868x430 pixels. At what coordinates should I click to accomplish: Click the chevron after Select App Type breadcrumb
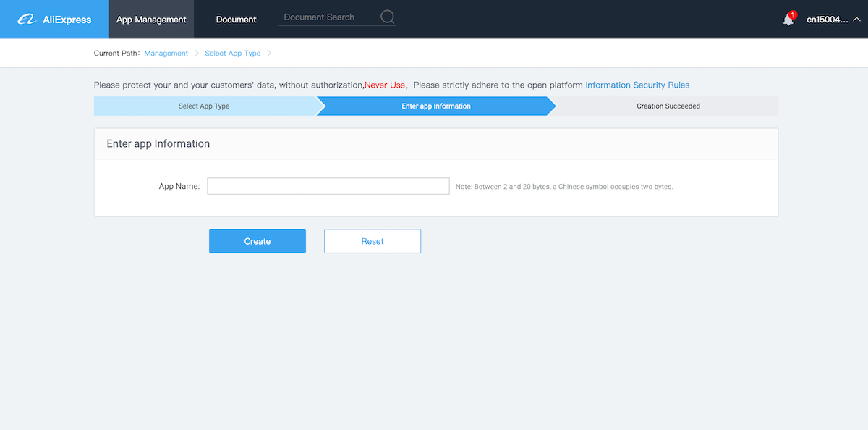point(269,54)
